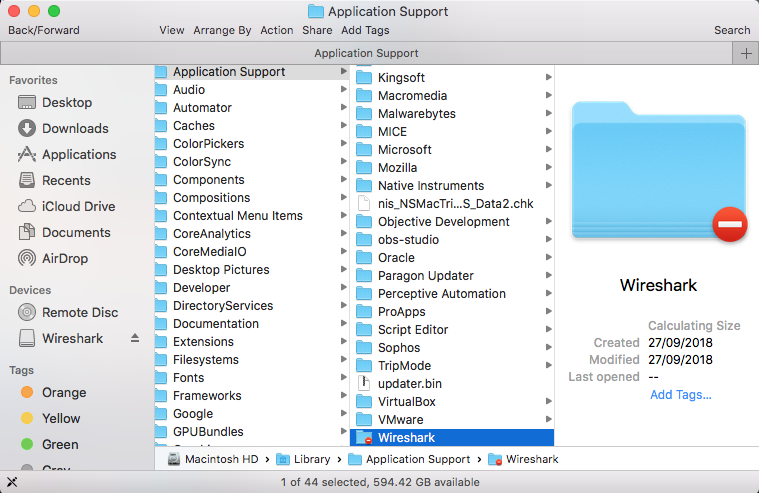Open Downloads via its sidebar icon
759x493 pixels.
point(27,128)
